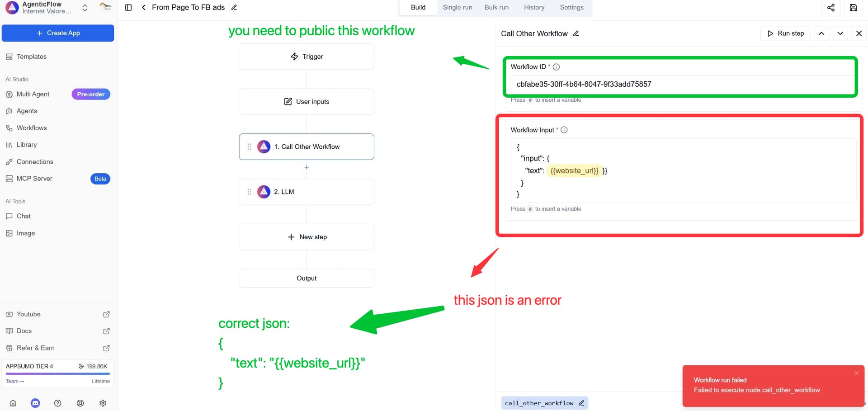
Task: Toggle the sidebar panel icon
Action: (x=128, y=7)
